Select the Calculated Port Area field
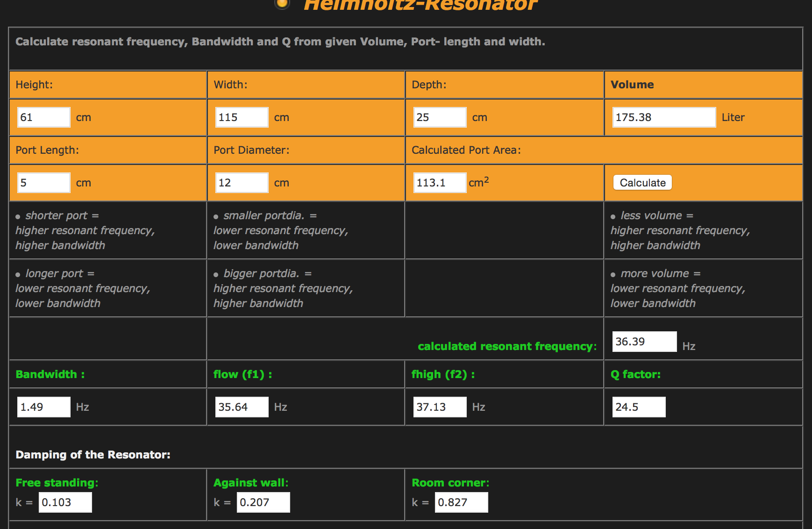Viewport: 812px width, 529px height. point(440,183)
